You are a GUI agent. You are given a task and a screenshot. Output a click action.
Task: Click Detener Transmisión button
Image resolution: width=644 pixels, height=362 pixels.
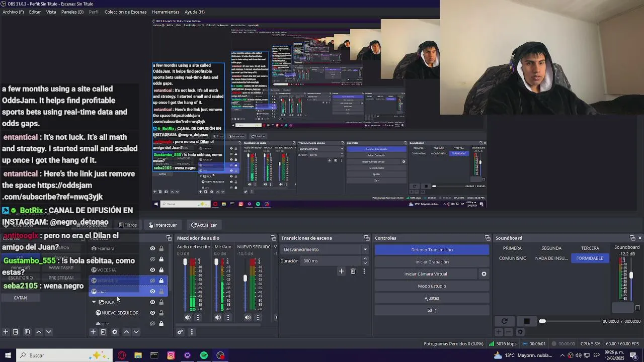point(432,250)
